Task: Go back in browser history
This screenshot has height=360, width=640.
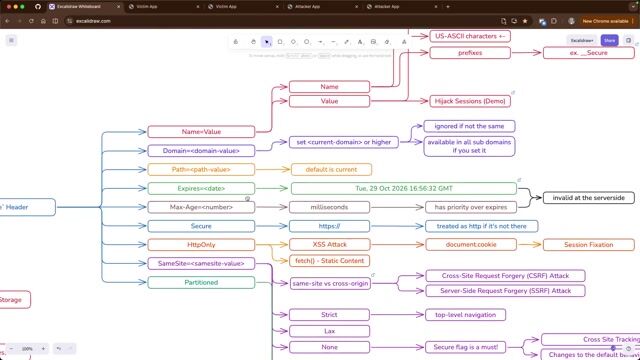Action: pyautogui.click(x=7, y=21)
